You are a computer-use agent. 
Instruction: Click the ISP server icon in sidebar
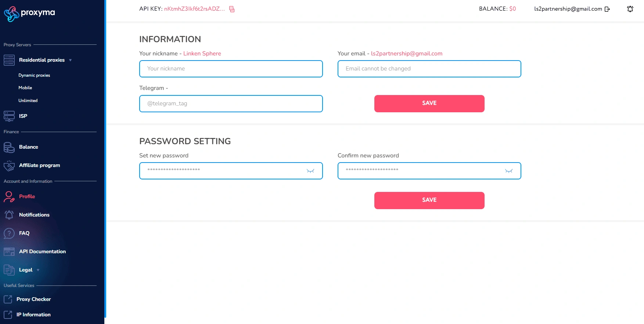tap(9, 116)
